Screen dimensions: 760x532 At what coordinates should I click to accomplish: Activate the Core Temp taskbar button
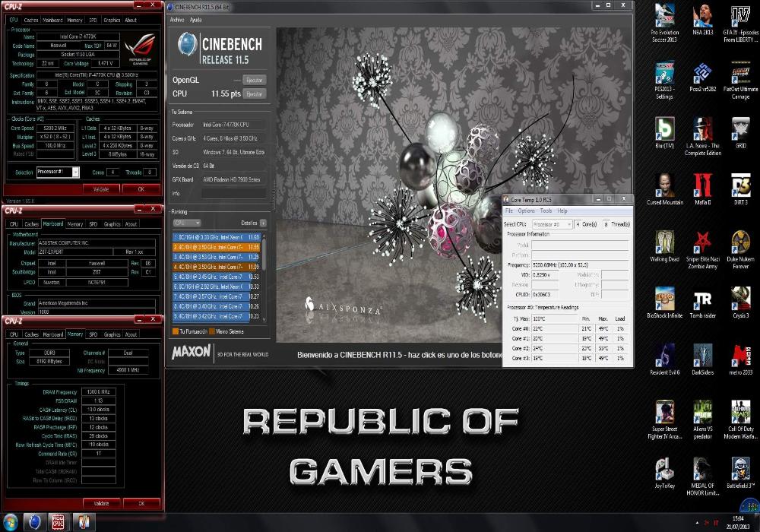coord(84,522)
